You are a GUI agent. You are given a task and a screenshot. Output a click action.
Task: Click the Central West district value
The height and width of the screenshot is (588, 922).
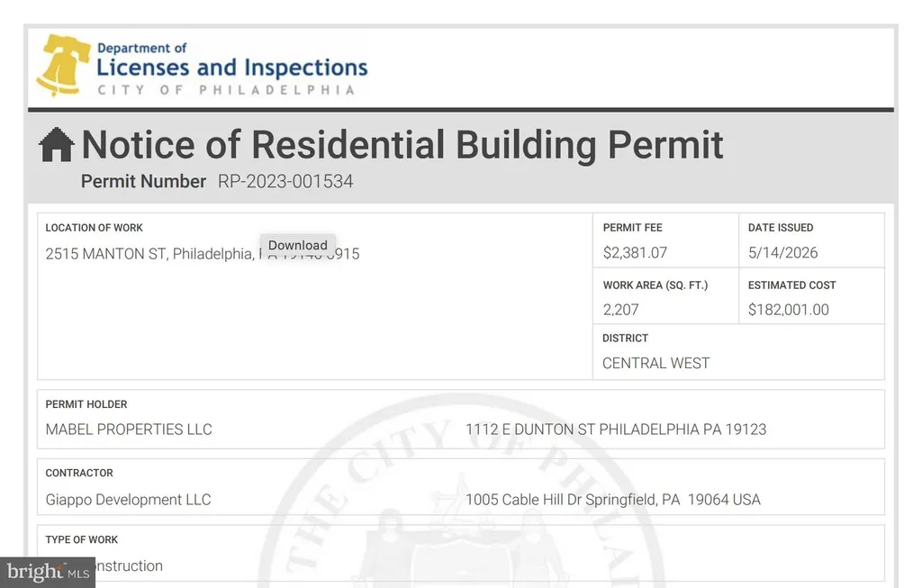click(x=656, y=364)
